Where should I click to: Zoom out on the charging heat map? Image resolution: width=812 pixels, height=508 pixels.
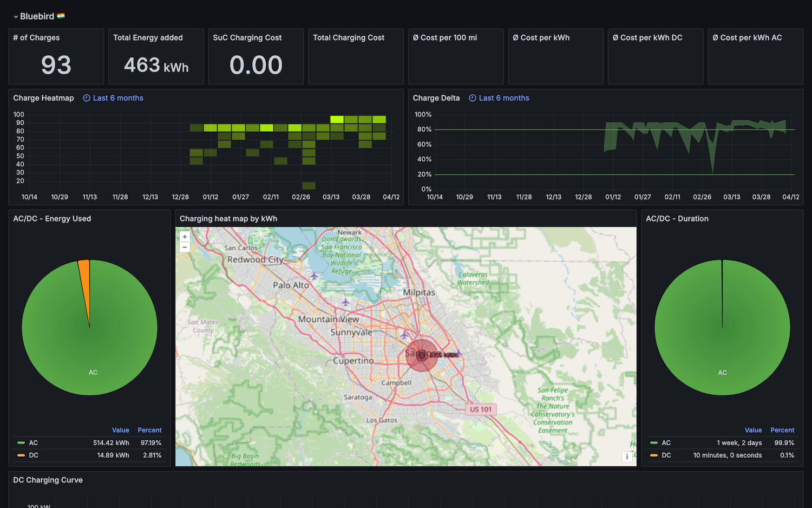(185, 247)
